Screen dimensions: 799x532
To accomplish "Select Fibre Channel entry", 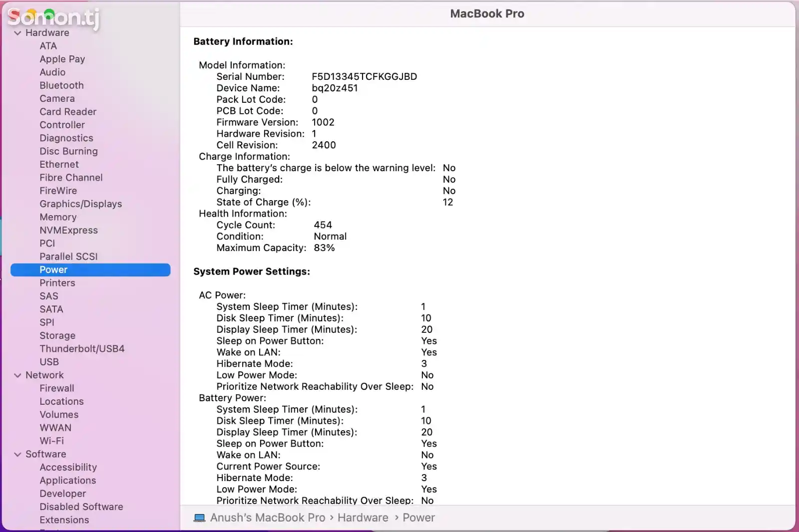I will 71,178.
